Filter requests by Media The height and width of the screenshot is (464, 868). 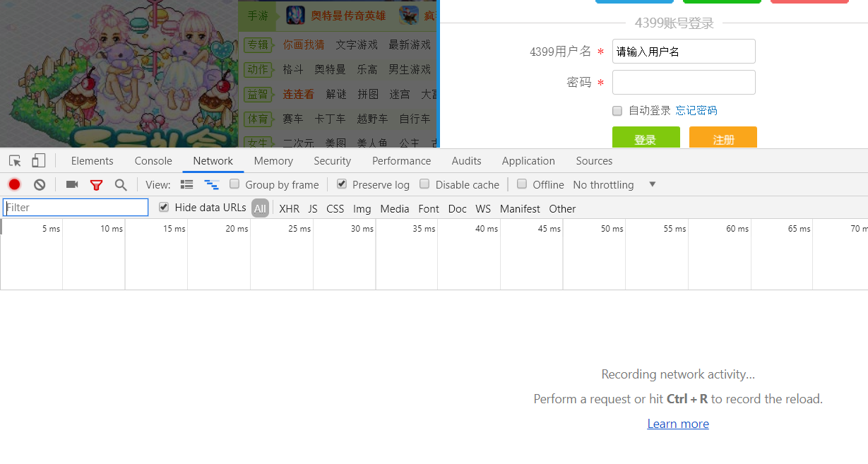(x=395, y=209)
